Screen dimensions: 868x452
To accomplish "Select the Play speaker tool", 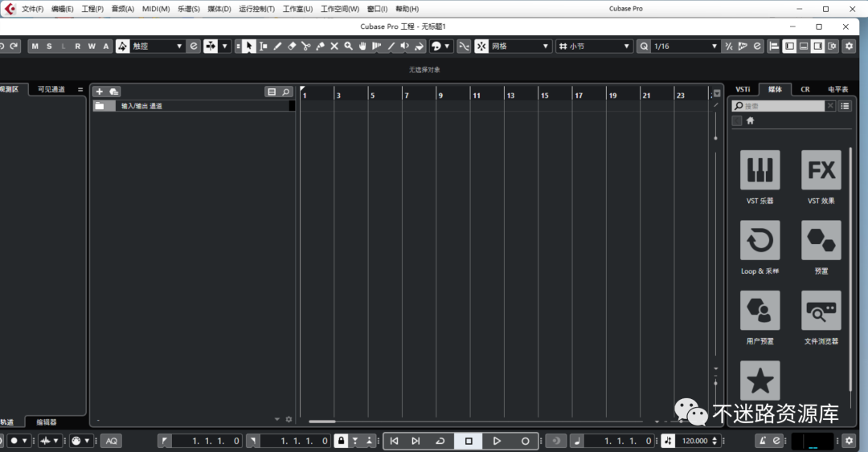I will pyautogui.click(x=404, y=46).
